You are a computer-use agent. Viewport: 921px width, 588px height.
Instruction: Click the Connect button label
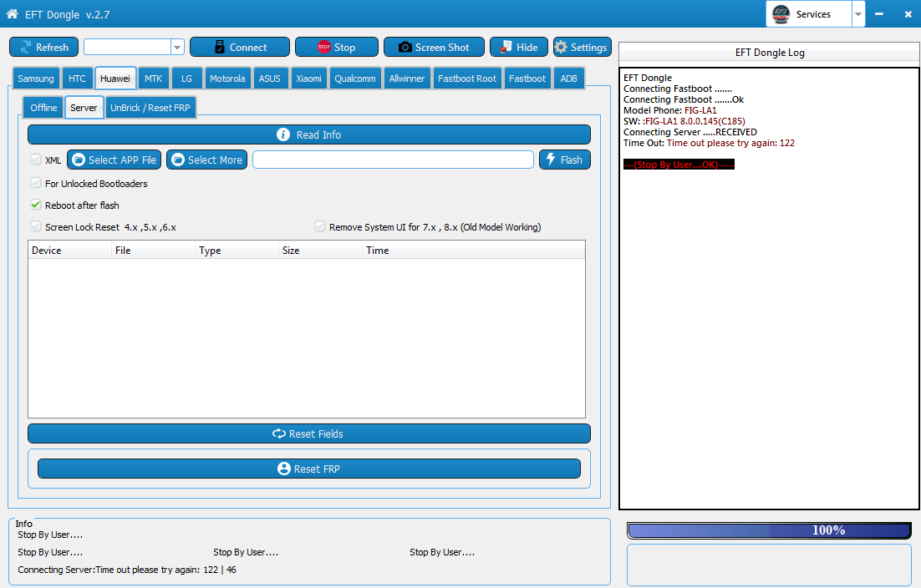(x=248, y=48)
